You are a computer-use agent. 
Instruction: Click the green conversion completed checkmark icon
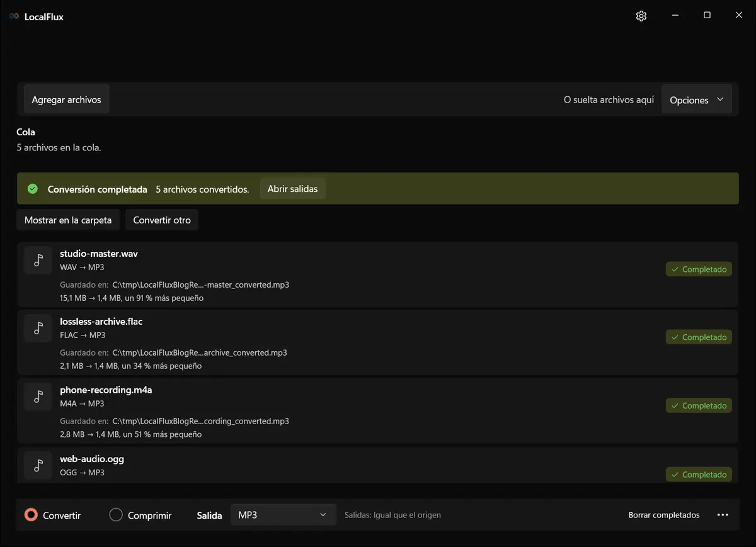click(33, 189)
